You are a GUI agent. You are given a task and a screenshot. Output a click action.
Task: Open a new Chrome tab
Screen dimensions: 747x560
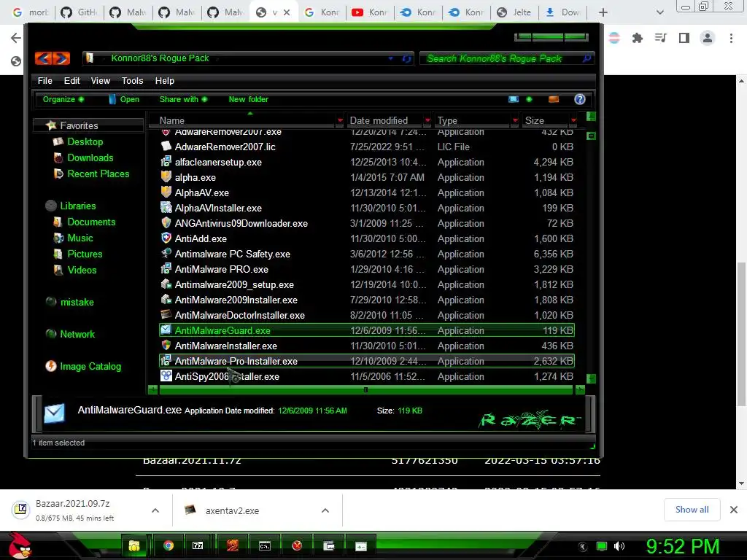pos(603,12)
